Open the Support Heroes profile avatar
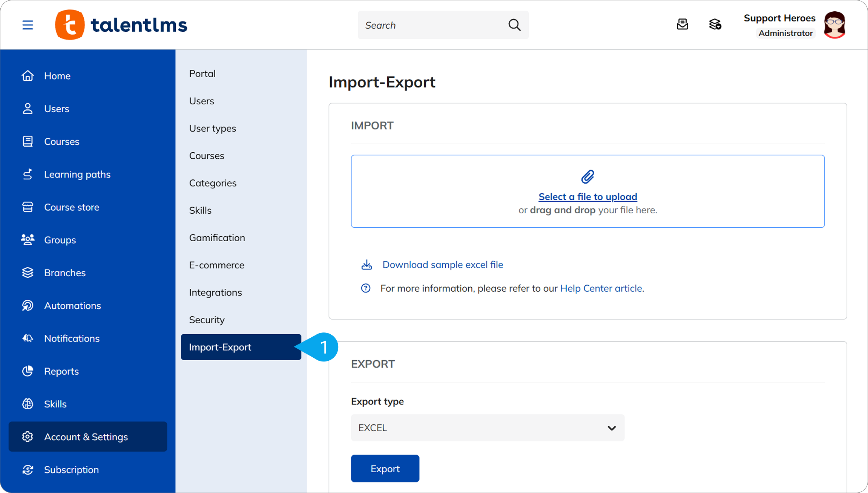Screen dimensions: 868x493 [x=834, y=25]
